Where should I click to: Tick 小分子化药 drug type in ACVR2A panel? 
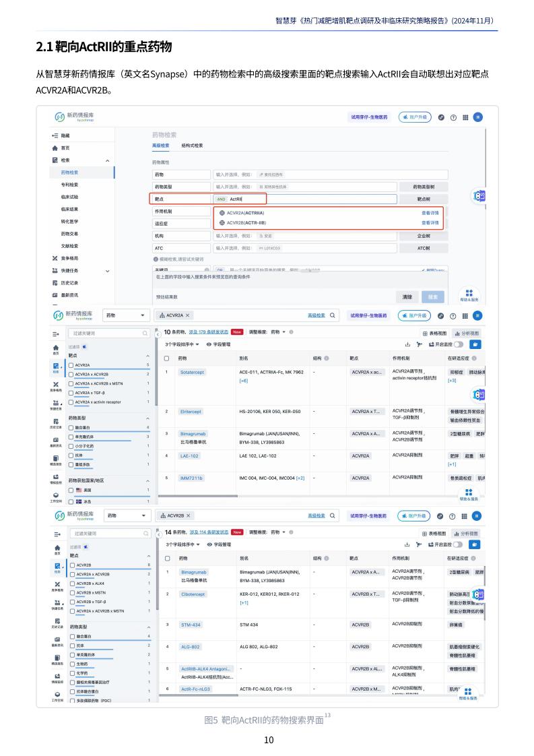coord(71,446)
